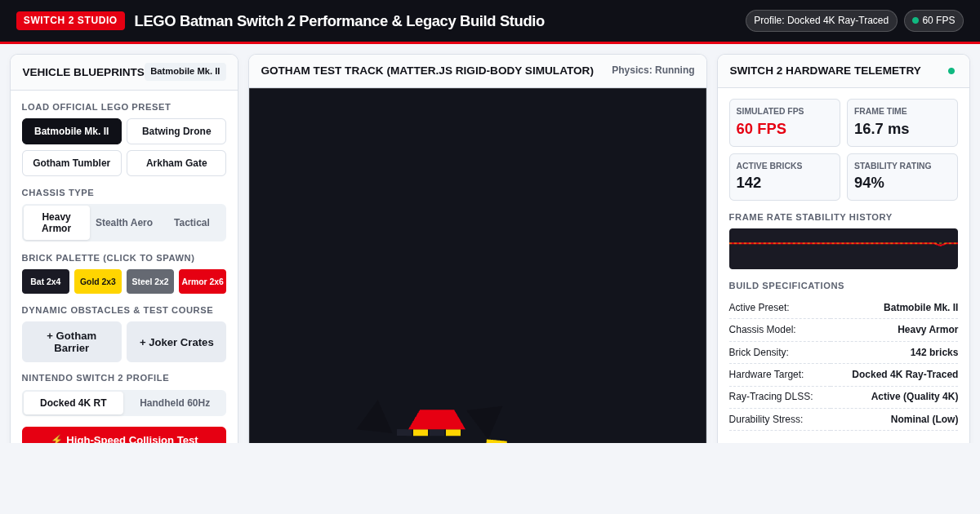The image size is (980, 514).
Task: Click the Hardware Target specification row
Action: (844, 374)
